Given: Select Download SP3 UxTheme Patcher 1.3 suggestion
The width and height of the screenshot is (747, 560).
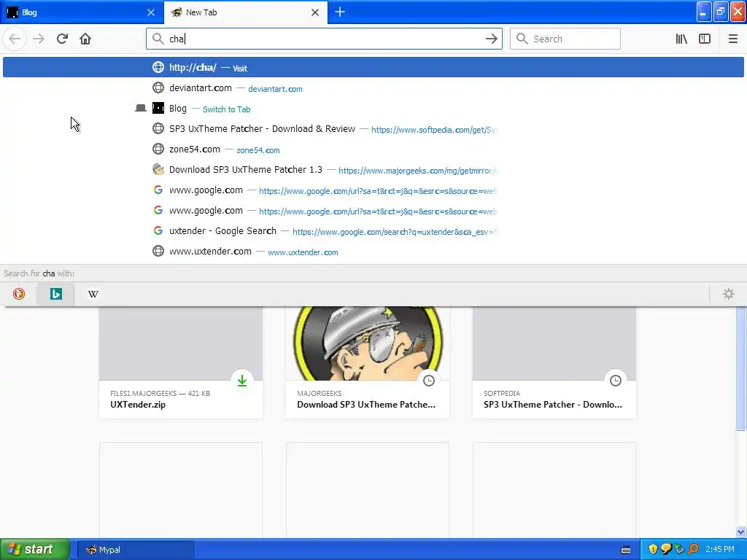Looking at the screenshot, I should click(x=373, y=170).
